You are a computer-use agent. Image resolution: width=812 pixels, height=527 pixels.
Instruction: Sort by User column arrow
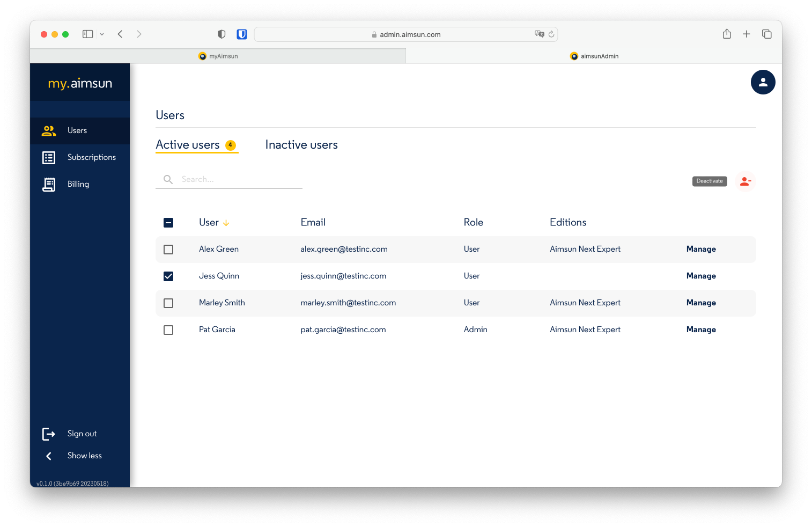(226, 223)
